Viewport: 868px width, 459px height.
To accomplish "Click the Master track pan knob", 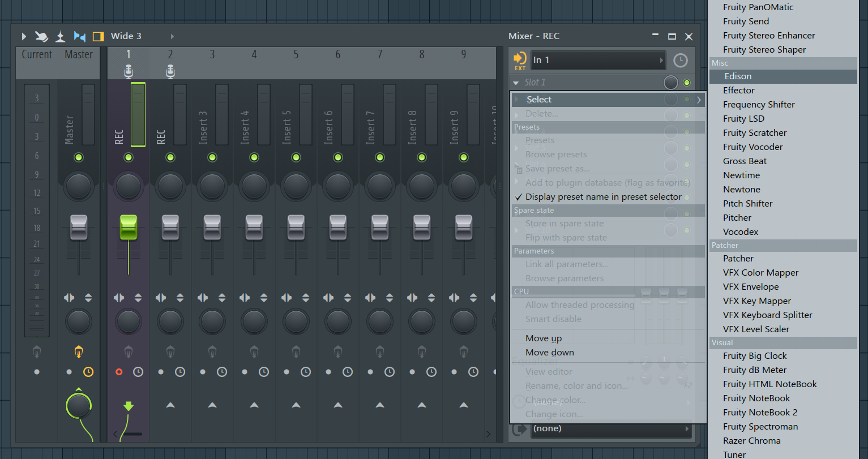I will (79, 186).
